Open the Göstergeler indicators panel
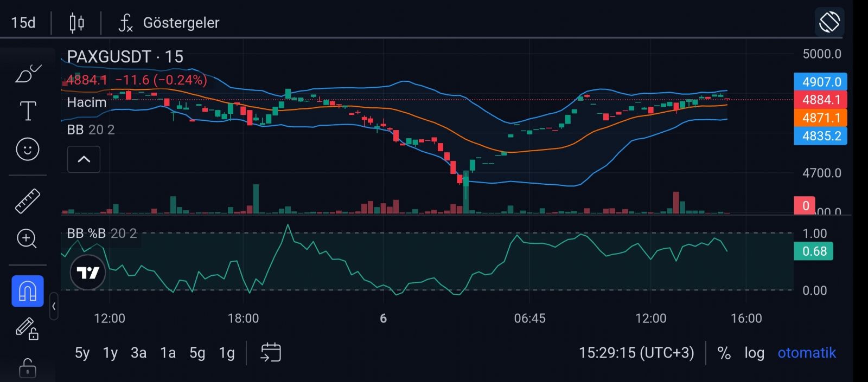 (169, 23)
